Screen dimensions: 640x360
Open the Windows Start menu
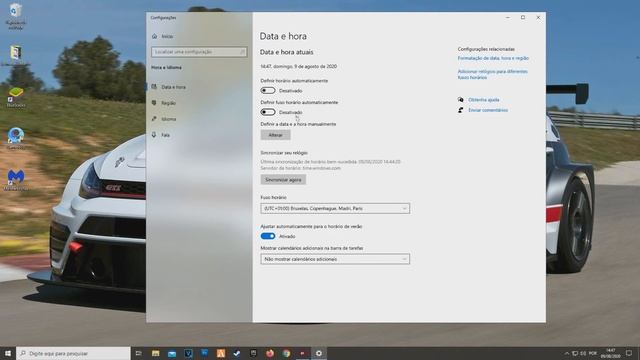click(8, 353)
